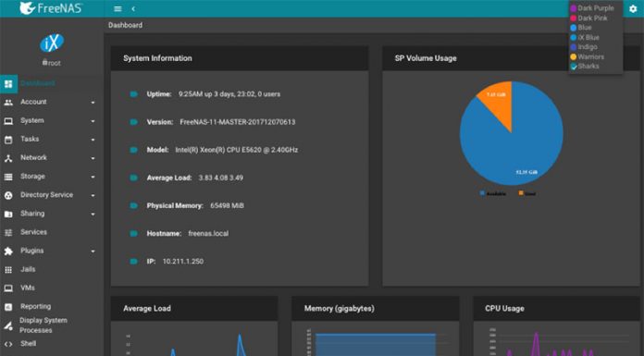Open the VMs menu item
This screenshot has width=644, height=356.
tap(28, 288)
